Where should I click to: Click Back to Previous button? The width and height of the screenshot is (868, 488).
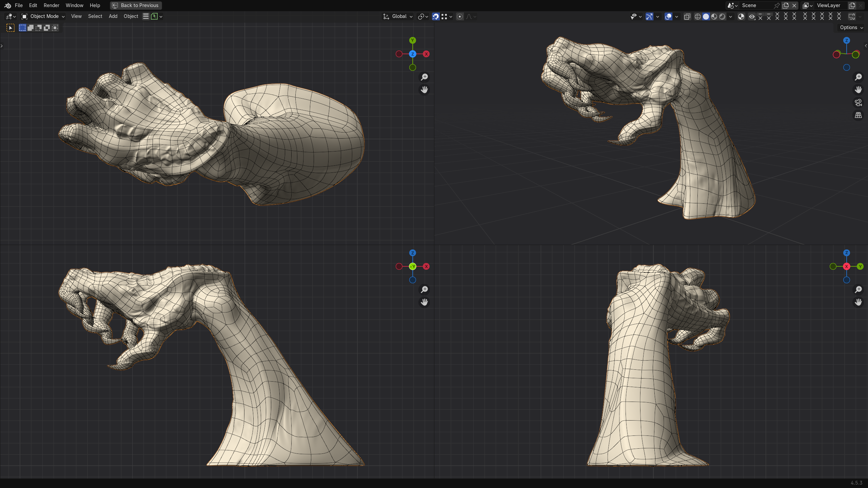coord(136,5)
